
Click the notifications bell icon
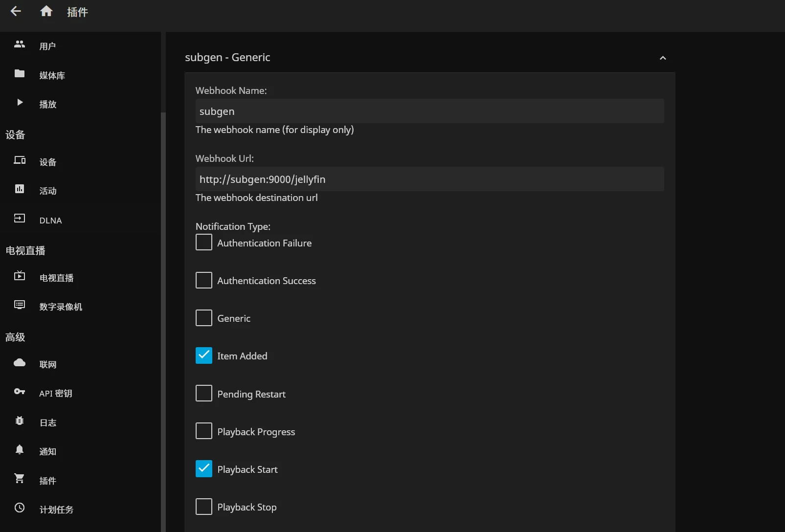[x=20, y=450]
